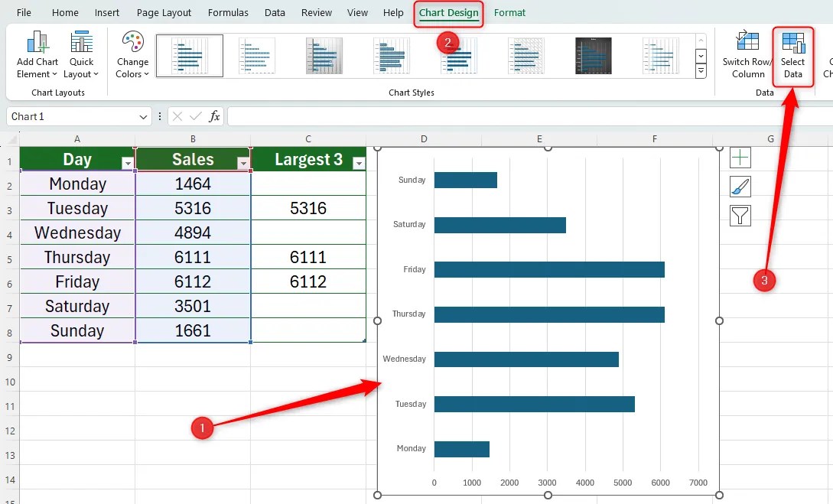Click inside the formula bar input

[529, 116]
